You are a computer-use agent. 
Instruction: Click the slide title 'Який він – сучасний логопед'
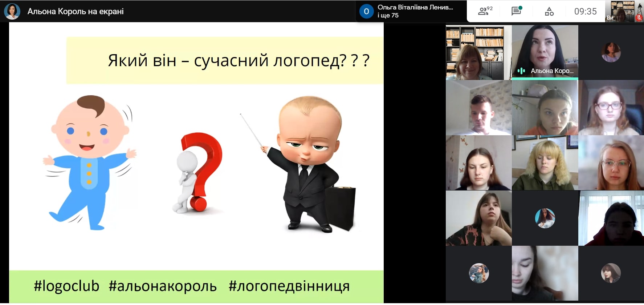tap(238, 60)
